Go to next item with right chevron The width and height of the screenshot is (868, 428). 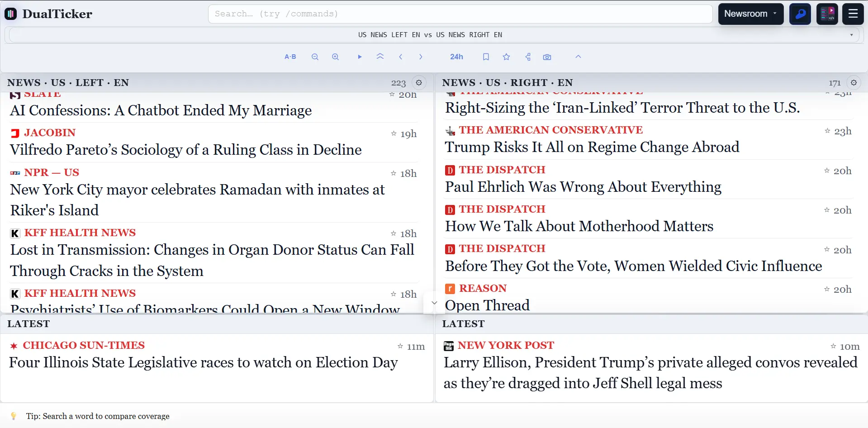click(421, 57)
